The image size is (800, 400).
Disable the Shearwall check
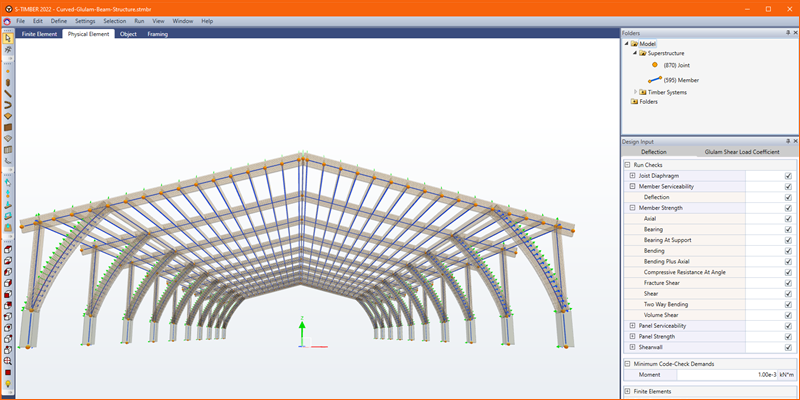pos(788,347)
